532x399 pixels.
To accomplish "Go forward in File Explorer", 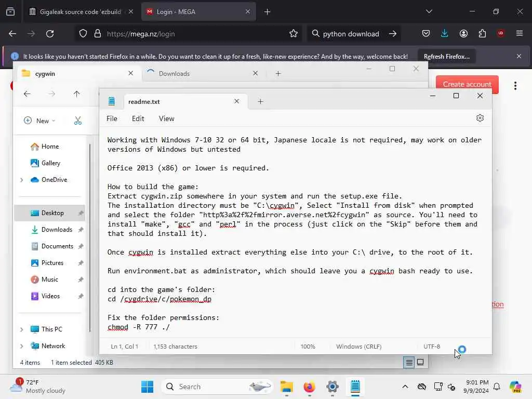I will [51, 94].
